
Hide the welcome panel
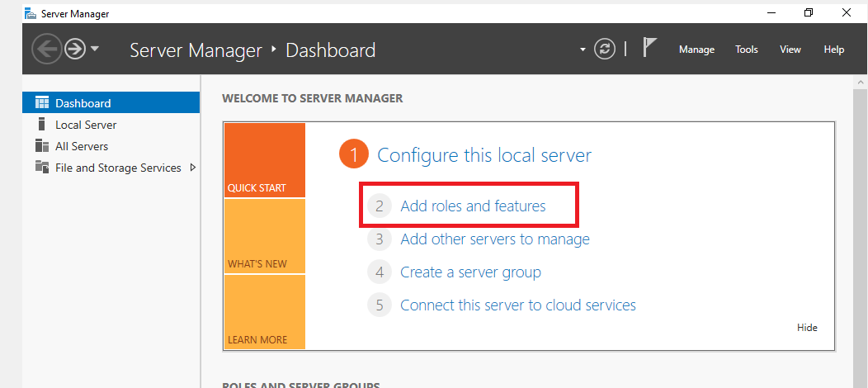[x=807, y=328]
